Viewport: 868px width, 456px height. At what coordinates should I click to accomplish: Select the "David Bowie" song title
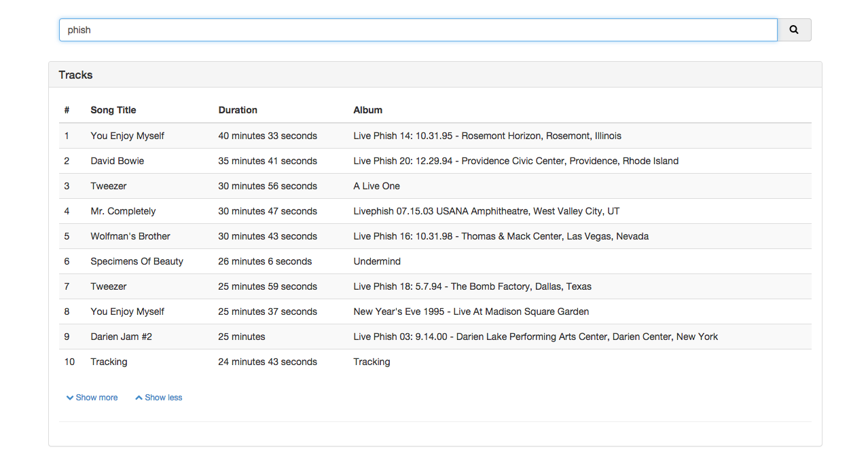coord(117,161)
